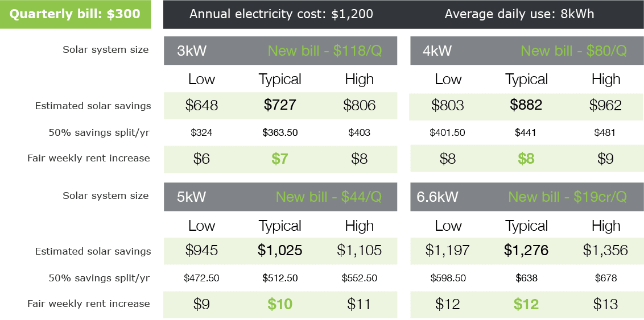The image size is (644, 320).
Task: Click the New bill $19cr/Q text
Action: 567,197
